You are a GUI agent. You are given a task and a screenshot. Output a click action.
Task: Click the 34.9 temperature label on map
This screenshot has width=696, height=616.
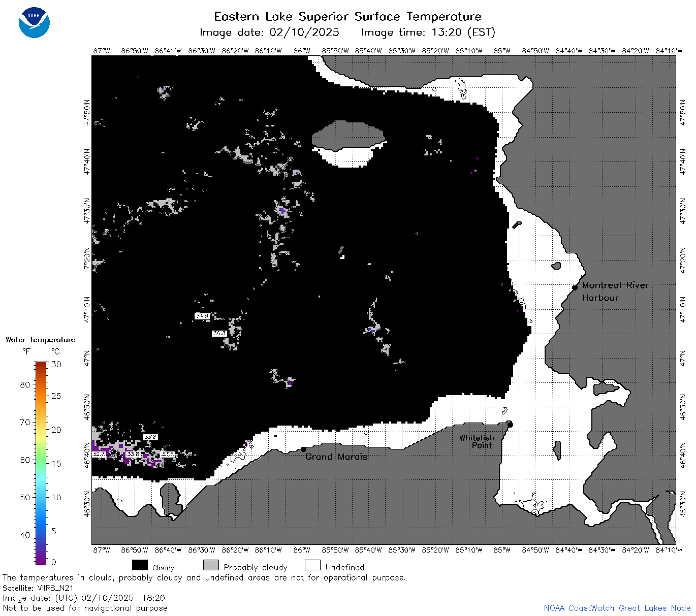click(202, 316)
